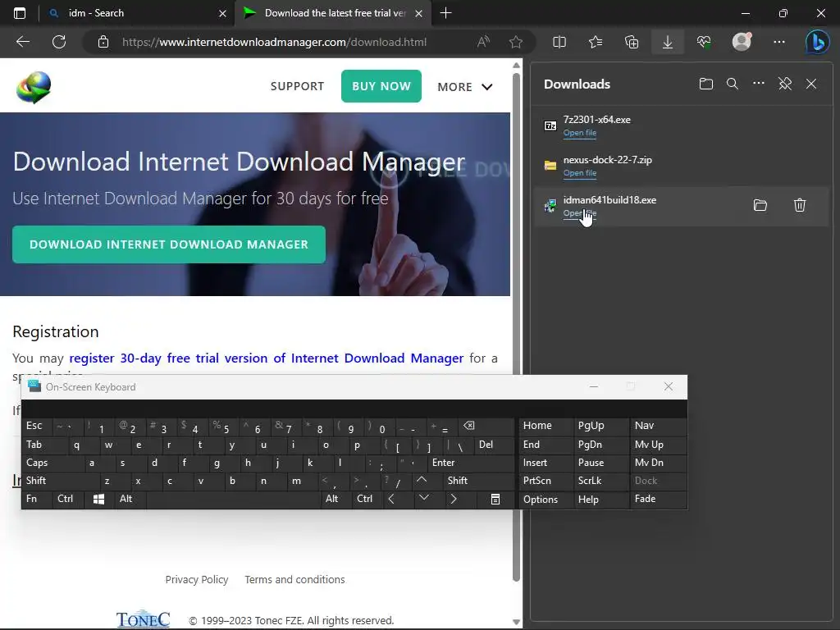The height and width of the screenshot is (630, 840).
Task: Toggle Nav mode on On-Screen Keyboard
Action: (x=657, y=426)
